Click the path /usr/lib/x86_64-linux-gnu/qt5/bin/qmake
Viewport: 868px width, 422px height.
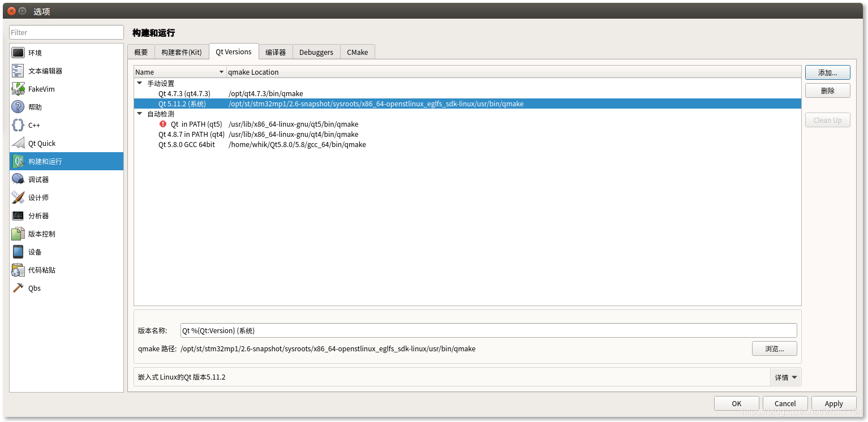(x=293, y=124)
